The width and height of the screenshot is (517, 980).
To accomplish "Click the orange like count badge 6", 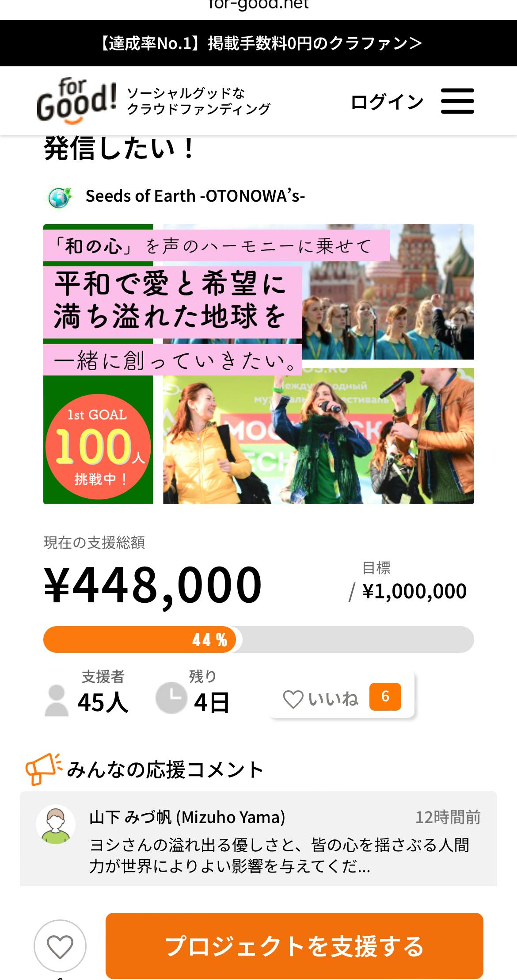I will click(x=385, y=697).
